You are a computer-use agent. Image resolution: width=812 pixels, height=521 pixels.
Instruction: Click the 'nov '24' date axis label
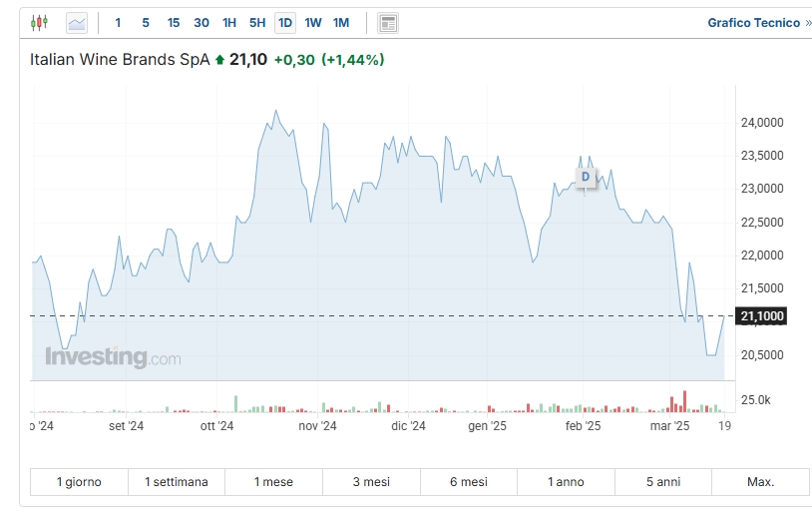pos(317,426)
